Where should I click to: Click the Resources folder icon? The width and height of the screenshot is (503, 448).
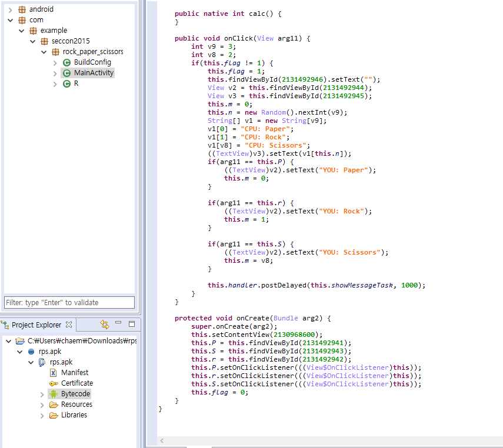(54, 404)
